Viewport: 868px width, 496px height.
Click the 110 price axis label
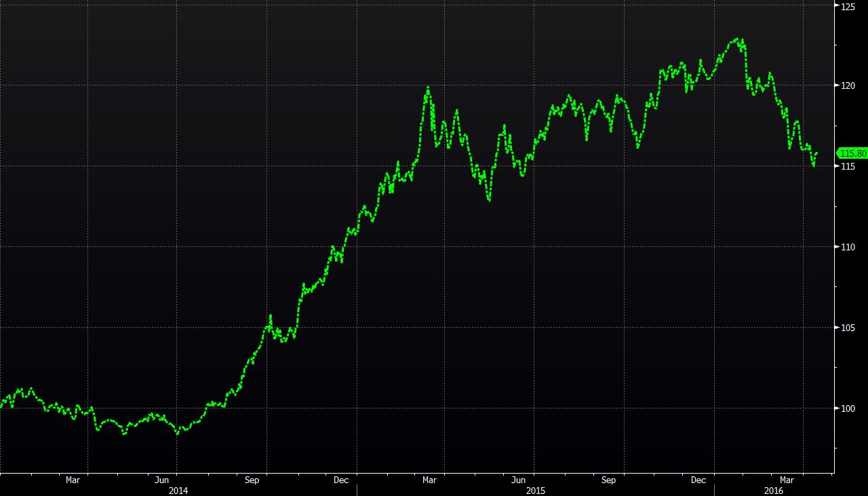[x=848, y=247]
